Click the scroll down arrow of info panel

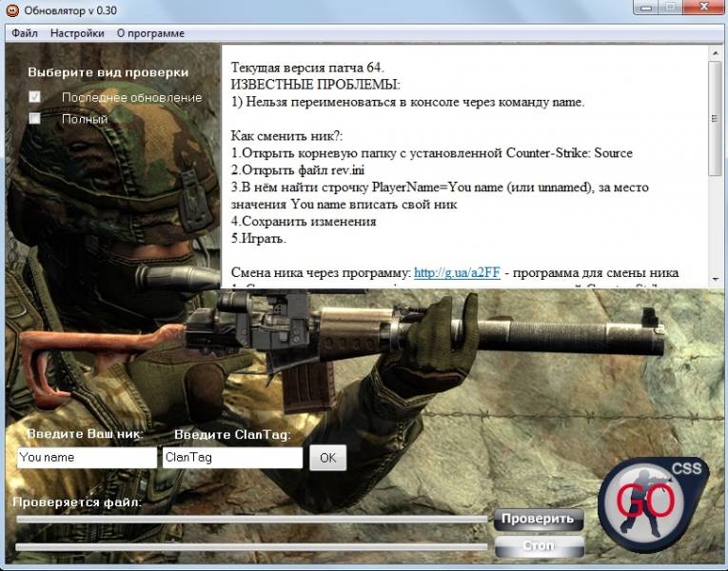715,280
